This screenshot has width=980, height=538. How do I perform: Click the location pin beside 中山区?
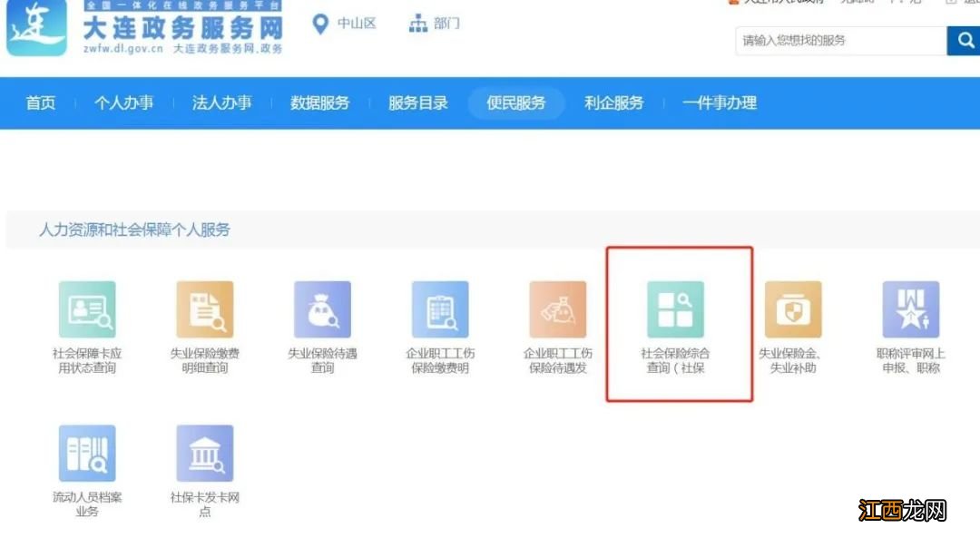(x=319, y=23)
